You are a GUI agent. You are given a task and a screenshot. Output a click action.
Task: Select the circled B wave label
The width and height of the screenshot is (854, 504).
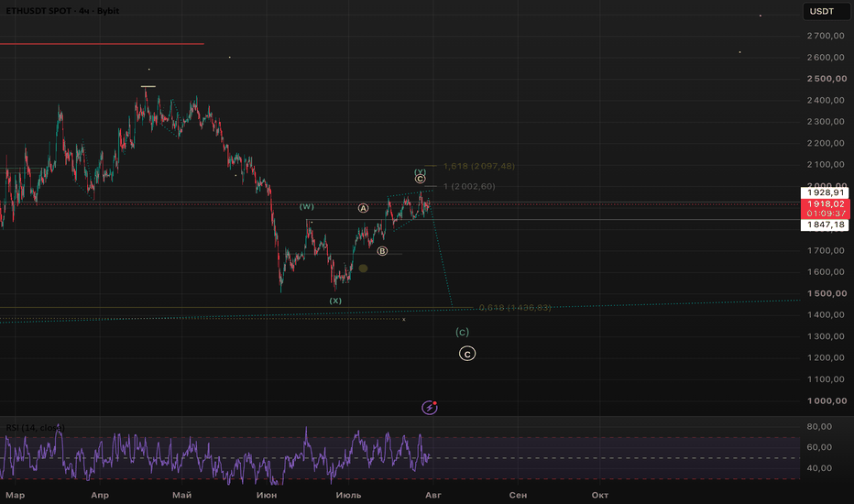(382, 251)
